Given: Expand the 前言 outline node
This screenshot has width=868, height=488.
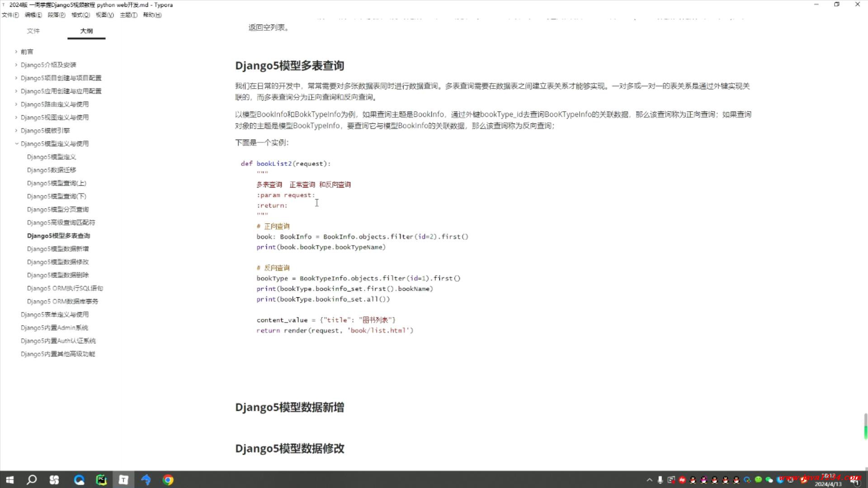Looking at the screenshot, I should (x=16, y=52).
